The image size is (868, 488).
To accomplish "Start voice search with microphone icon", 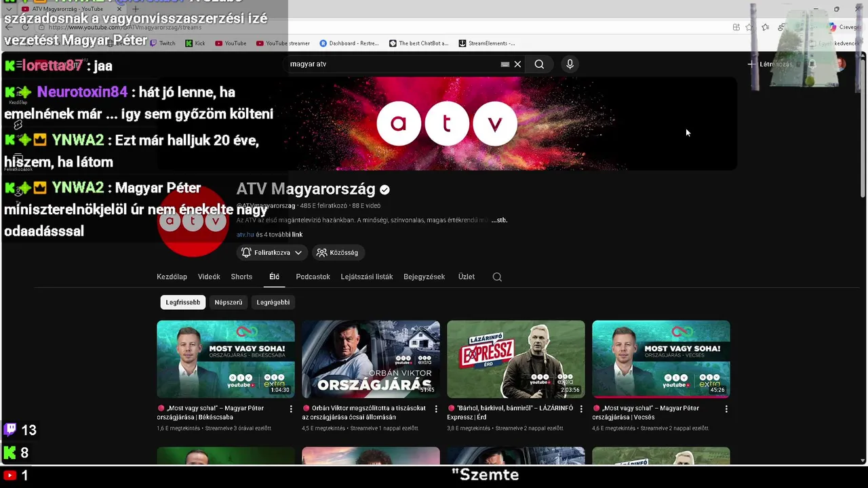I will (x=570, y=64).
